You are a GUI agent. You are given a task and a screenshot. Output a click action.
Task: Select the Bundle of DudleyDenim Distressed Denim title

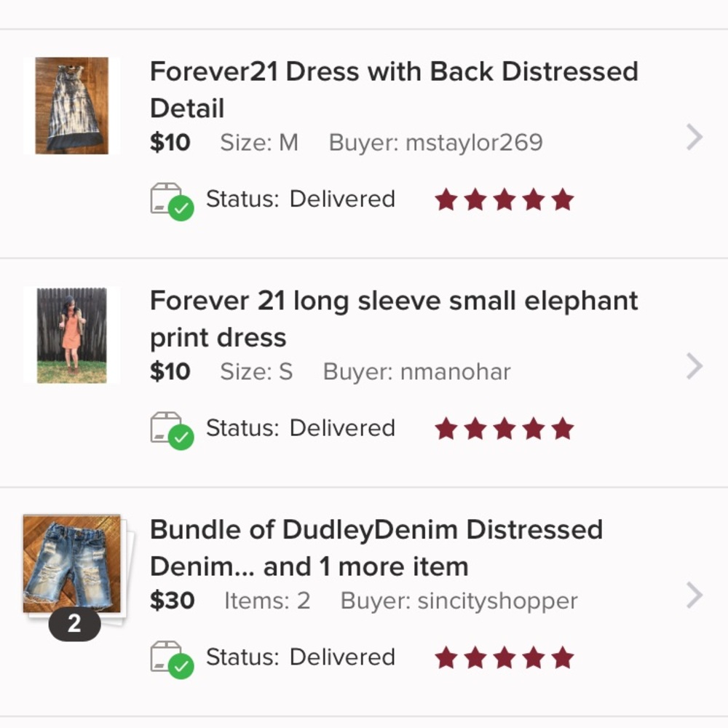(376, 547)
